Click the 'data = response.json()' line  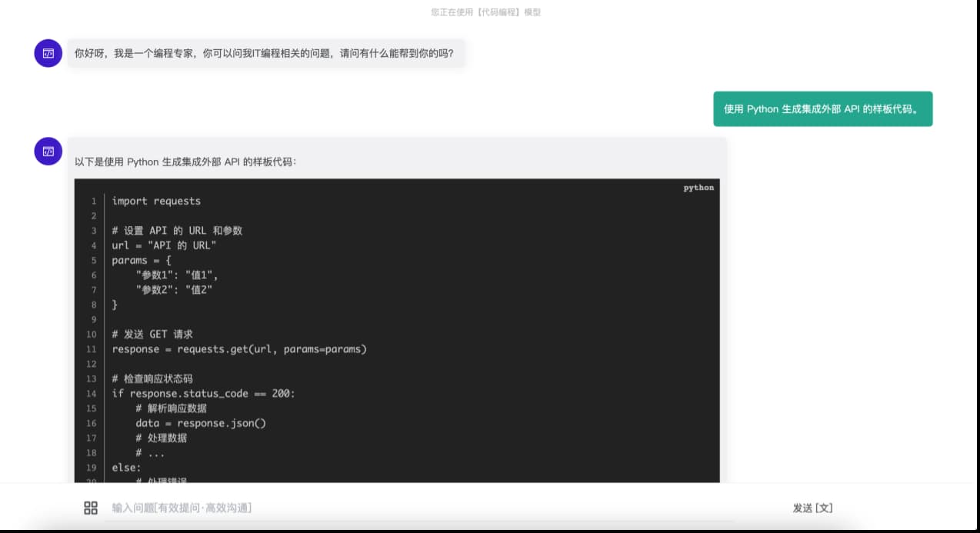pos(201,423)
